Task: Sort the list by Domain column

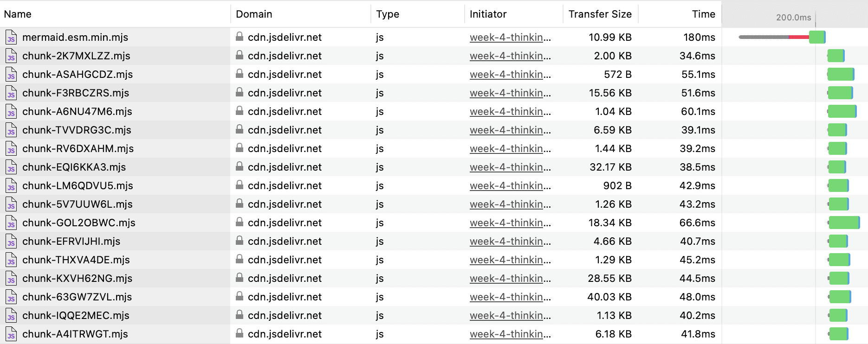Action: [254, 14]
